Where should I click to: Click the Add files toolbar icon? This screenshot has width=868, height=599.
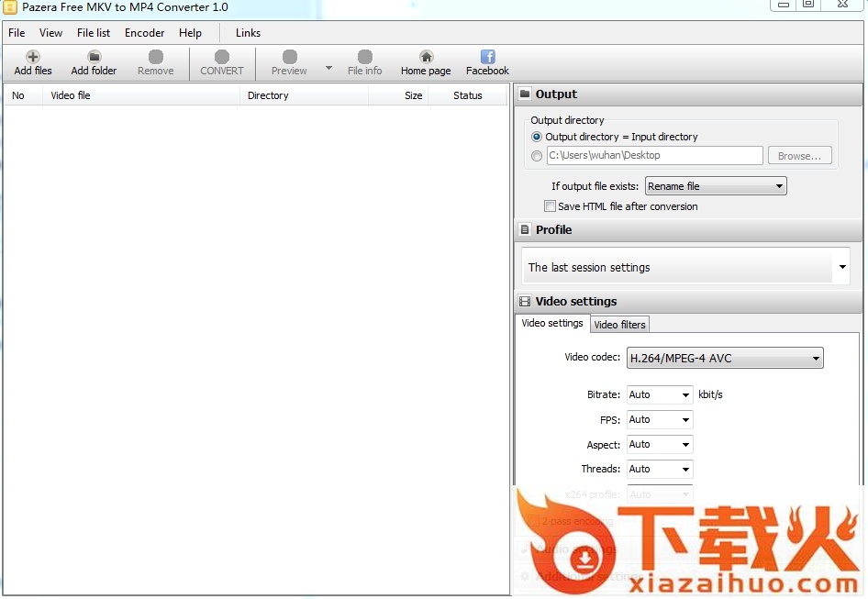(33, 57)
